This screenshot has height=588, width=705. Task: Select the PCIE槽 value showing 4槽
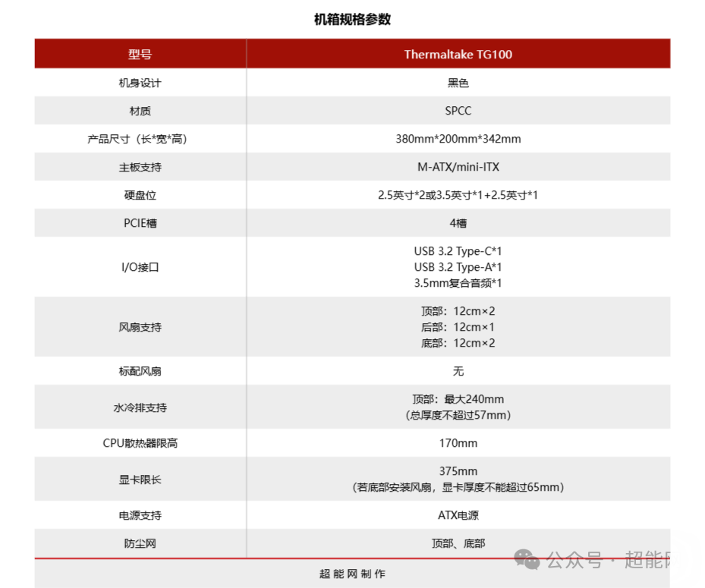point(457,223)
